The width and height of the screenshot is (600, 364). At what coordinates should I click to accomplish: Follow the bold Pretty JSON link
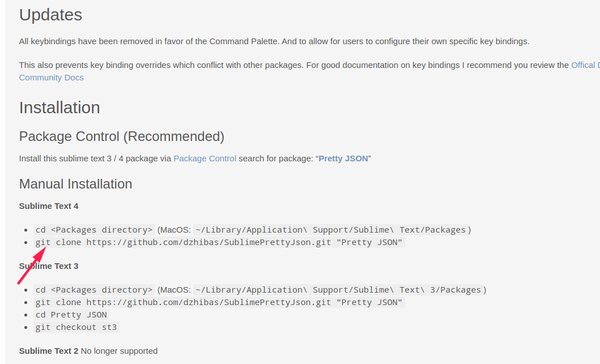pyautogui.click(x=343, y=159)
